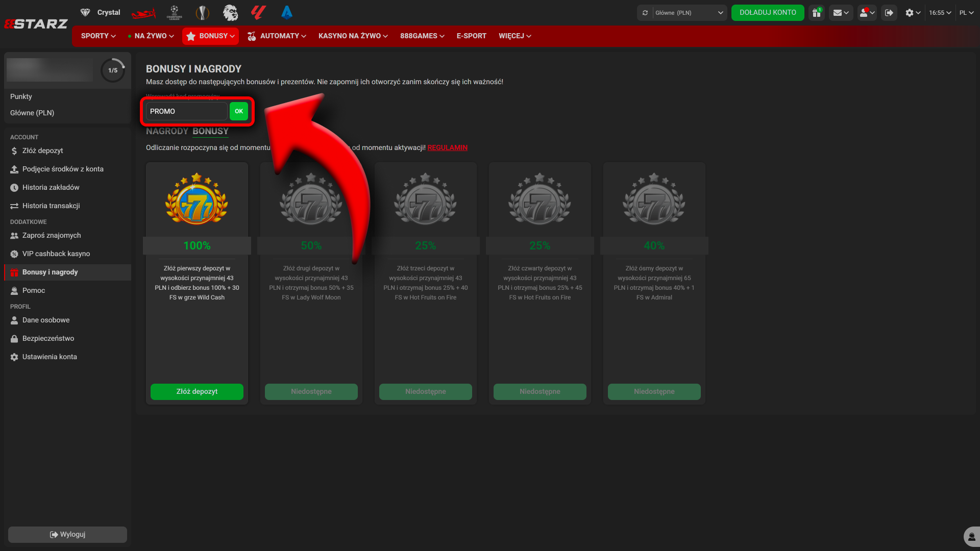Viewport: 980px width, 551px height.
Task: Open Podjęcie środków z konta
Action: [x=67, y=169]
